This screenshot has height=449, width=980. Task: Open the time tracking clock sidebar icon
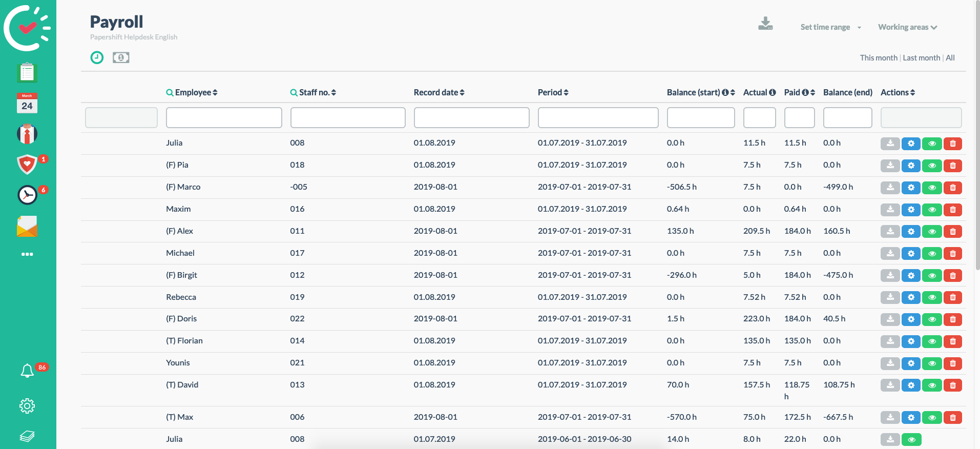point(27,195)
